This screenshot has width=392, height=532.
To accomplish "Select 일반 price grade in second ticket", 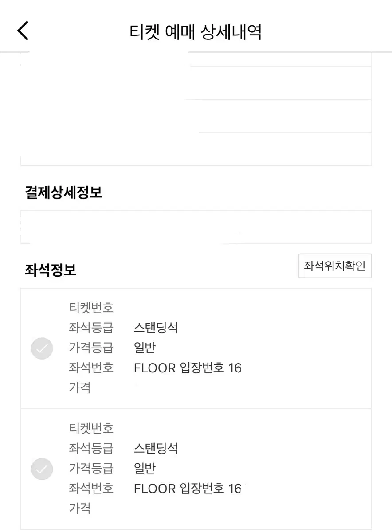I will 145,468.
